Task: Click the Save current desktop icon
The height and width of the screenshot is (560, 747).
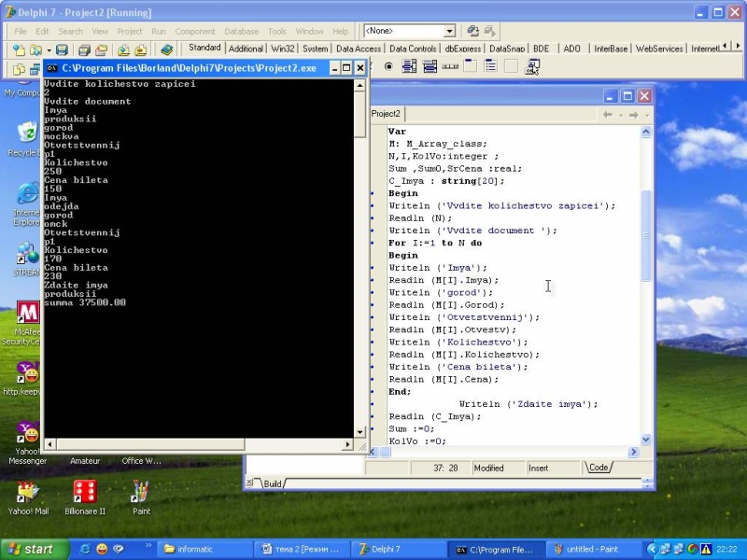Action: (x=473, y=31)
